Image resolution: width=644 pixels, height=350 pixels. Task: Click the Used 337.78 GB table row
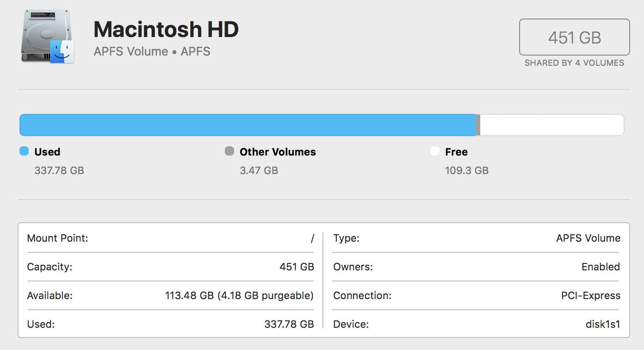[x=170, y=324]
